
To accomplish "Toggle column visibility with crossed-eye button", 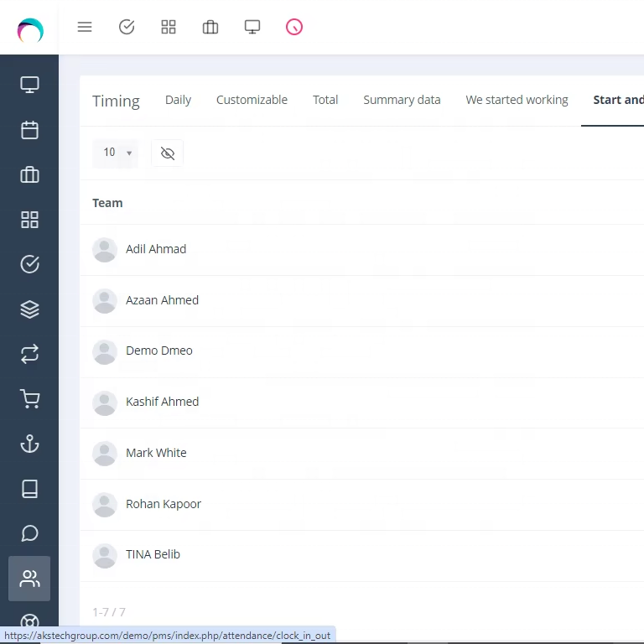I will pos(168,153).
